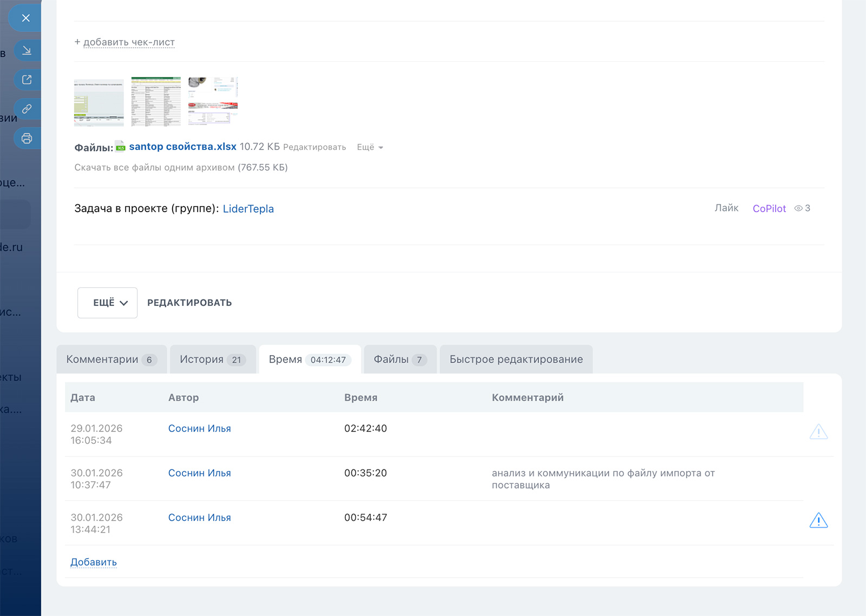Open Соснин Илья in the 02:42:40 row
Viewport: 866px width, 616px height.
(200, 429)
